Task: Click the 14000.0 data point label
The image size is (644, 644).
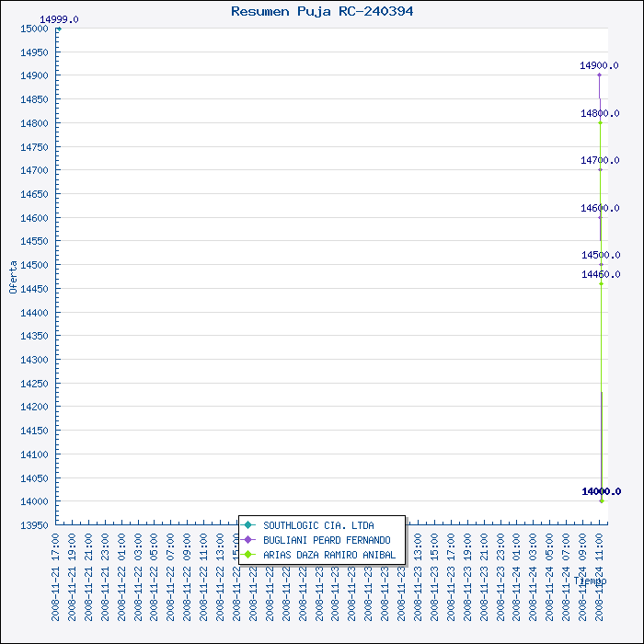Action: click(x=601, y=491)
